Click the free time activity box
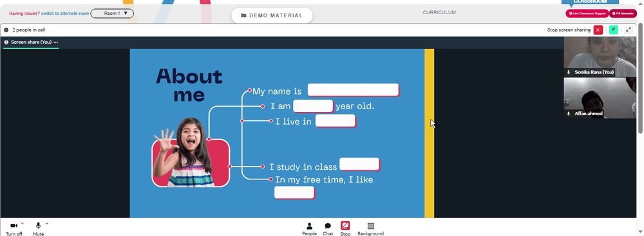 coord(294,192)
